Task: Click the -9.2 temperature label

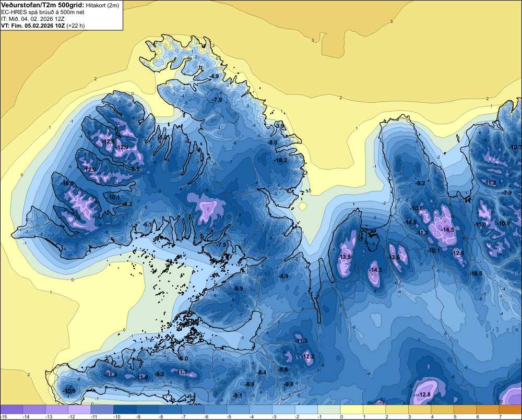Action: [421, 183]
